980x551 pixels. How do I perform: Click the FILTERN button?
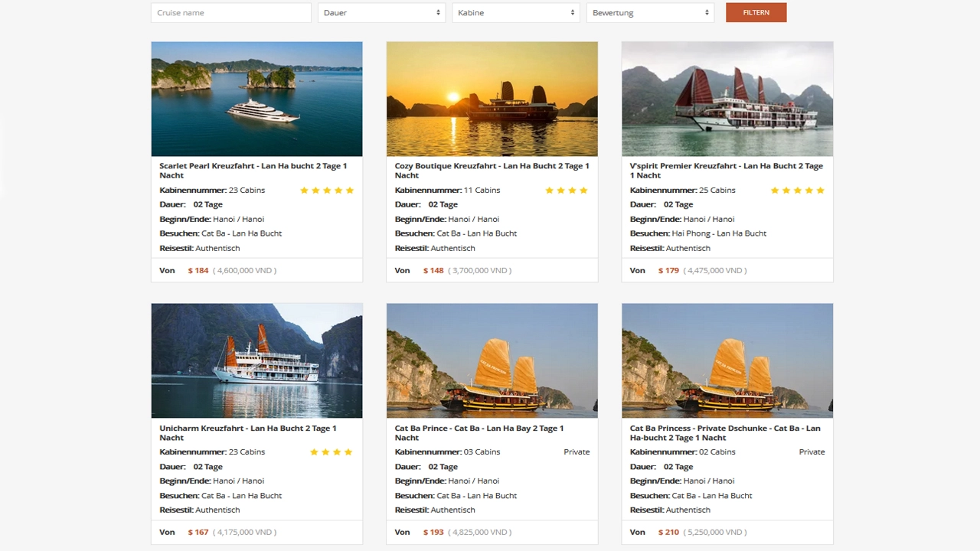(x=756, y=12)
